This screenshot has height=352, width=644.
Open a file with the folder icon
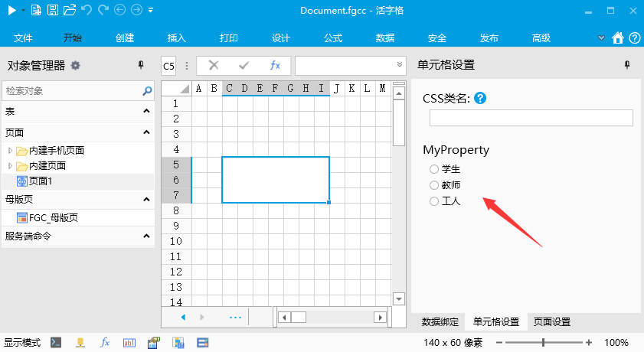click(x=70, y=10)
